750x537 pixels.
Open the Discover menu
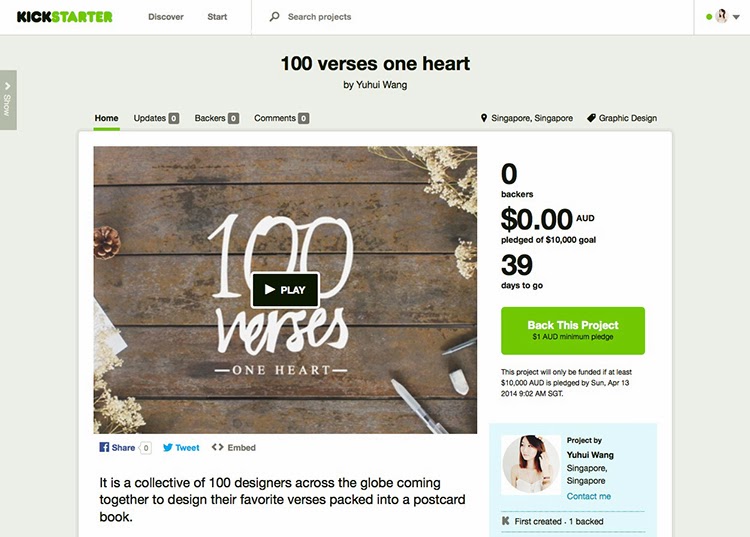coord(165,17)
